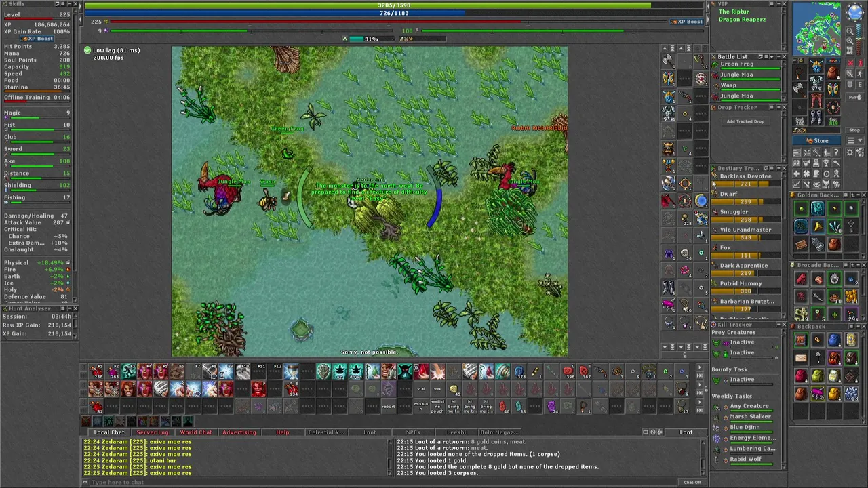Trigger the action bar slot labeled report
Viewport: 868px width, 488px height.
389,407
